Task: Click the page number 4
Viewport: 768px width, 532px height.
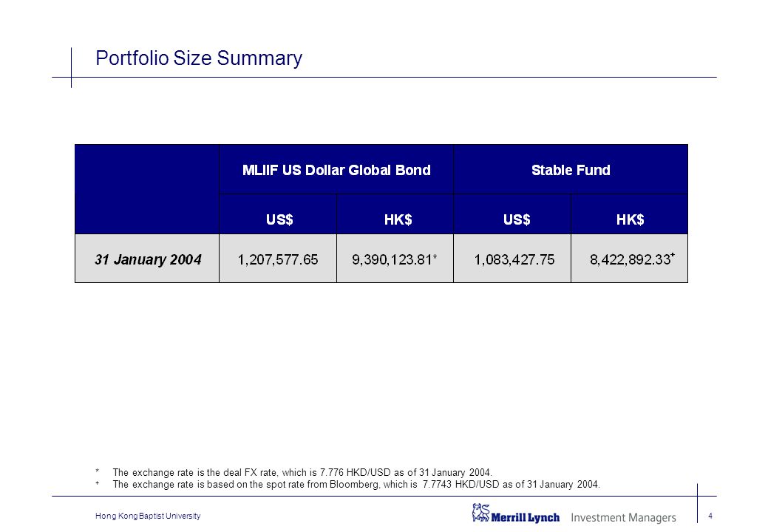Action: click(710, 516)
